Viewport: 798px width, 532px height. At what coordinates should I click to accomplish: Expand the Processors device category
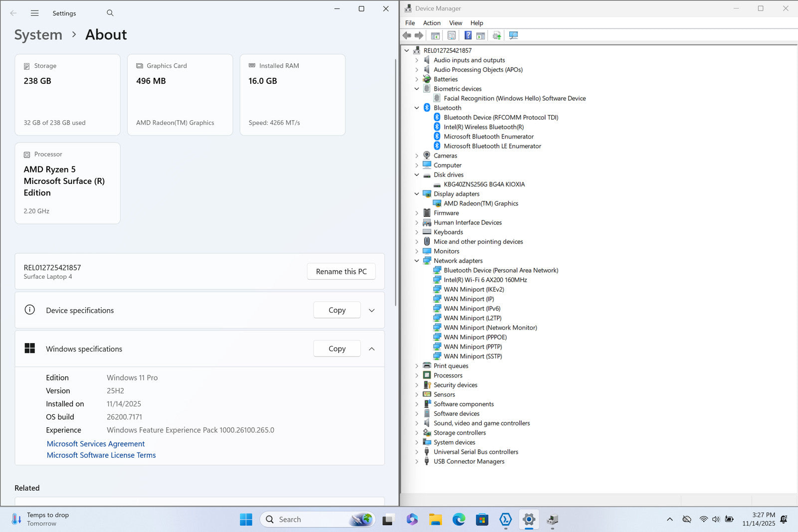pos(417,375)
